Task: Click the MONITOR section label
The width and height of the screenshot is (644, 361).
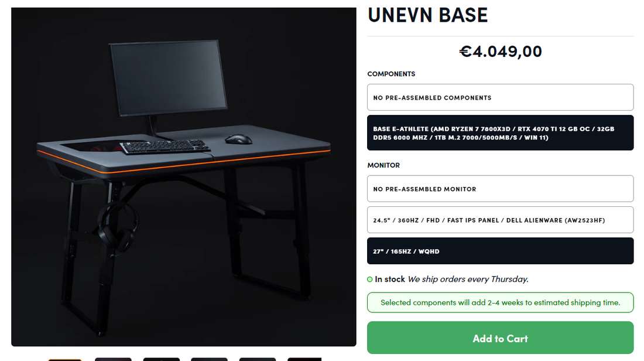Action: tap(383, 165)
